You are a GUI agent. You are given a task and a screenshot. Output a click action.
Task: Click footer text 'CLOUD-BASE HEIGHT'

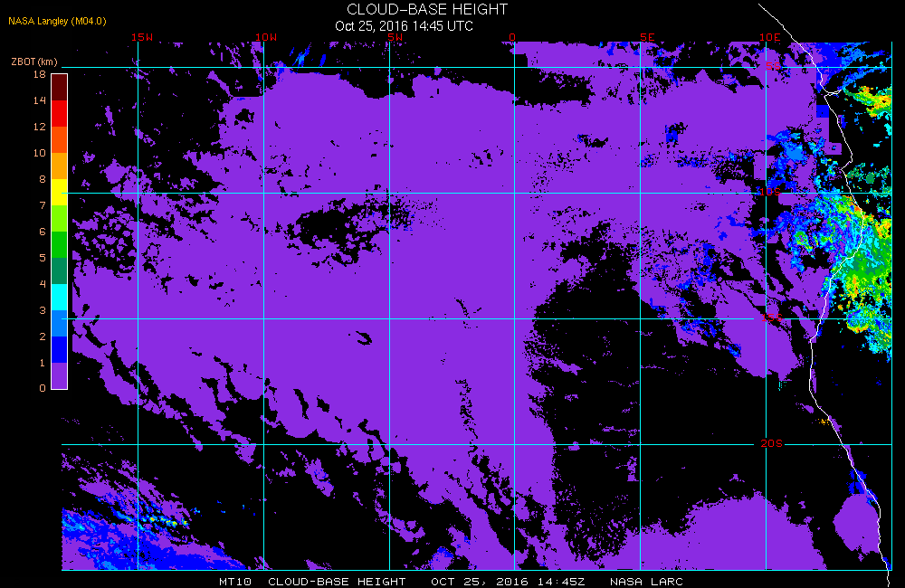(337, 582)
